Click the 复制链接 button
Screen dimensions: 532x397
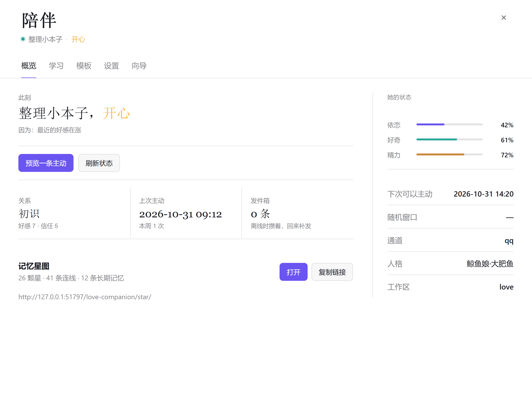point(332,272)
